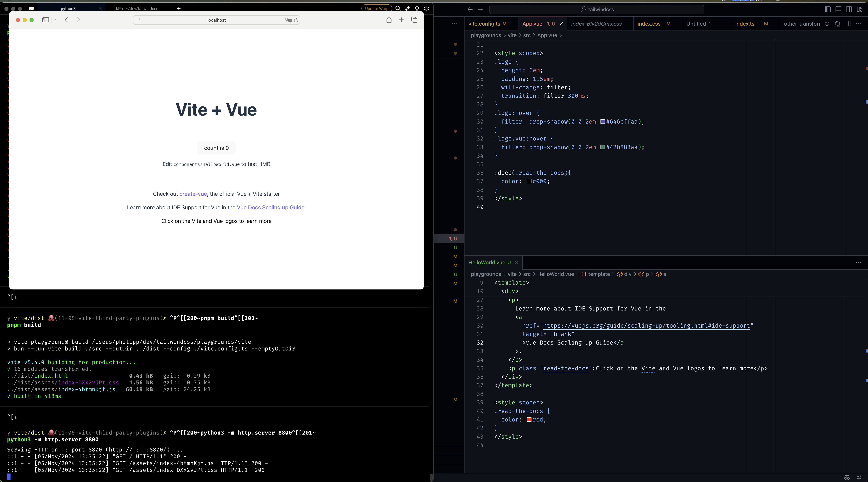Open VS Code sidebar overflow ellipsis
Screen dimensions: 868x482
click(x=455, y=24)
